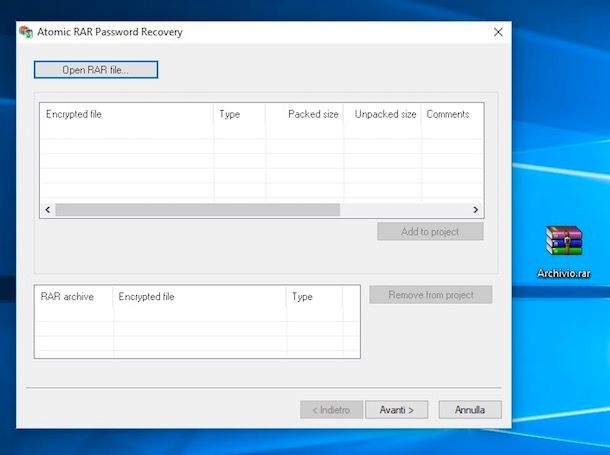This screenshot has height=455, width=610.
Task: Click the left arrow of horizontal scrollbar
Action: point(47,210)
